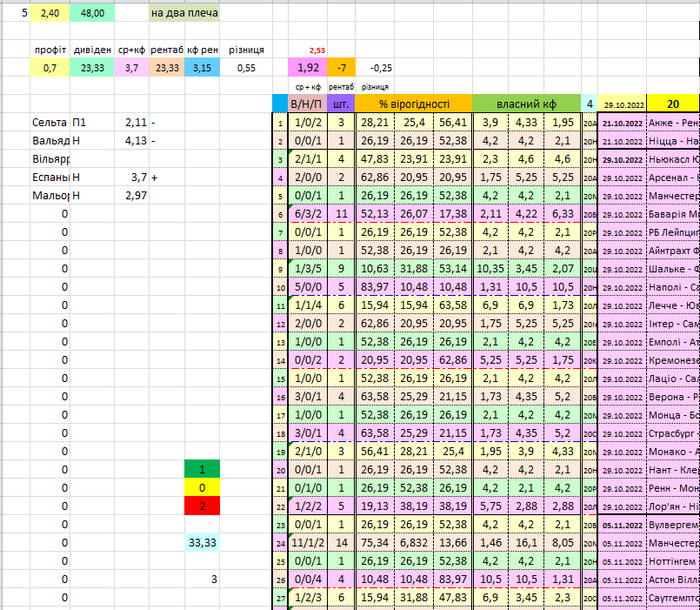
Task: Click the 'Сельта' team cell
Action: click(50, 122)
